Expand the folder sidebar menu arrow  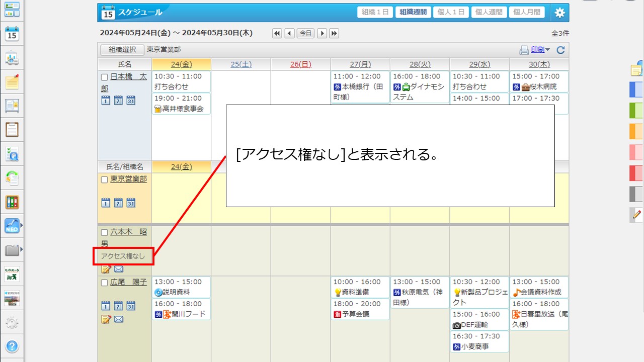[x=21, y=249]
